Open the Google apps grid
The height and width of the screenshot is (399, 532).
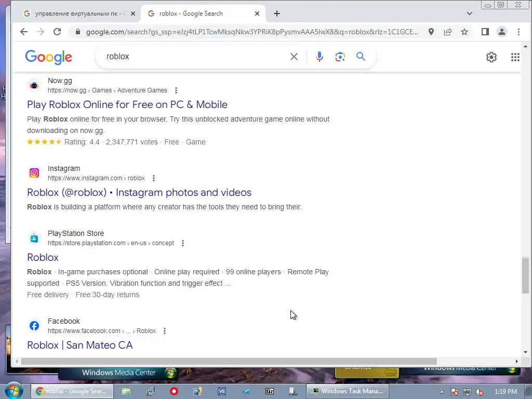(515, 57)
